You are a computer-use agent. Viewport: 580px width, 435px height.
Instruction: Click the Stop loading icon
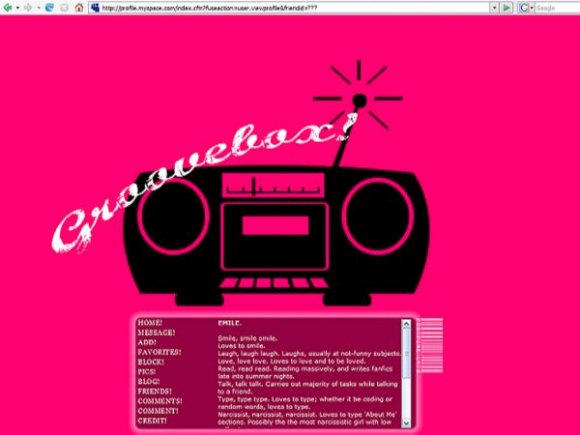click(x=64, y=7)
